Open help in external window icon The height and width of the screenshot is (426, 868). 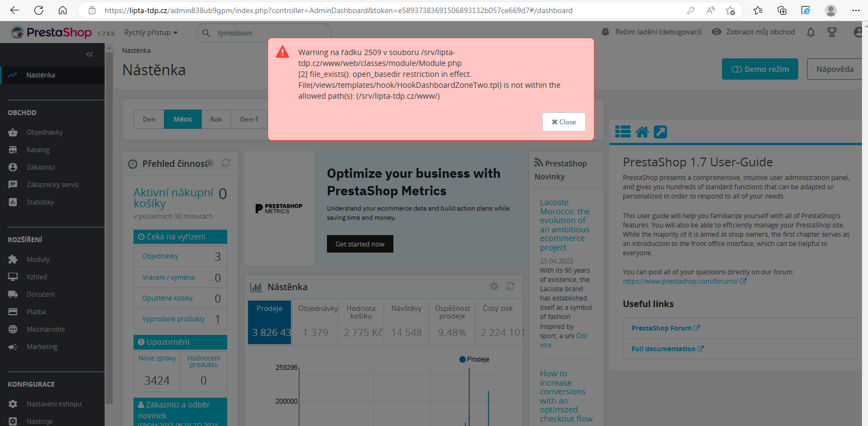[660, 131]
